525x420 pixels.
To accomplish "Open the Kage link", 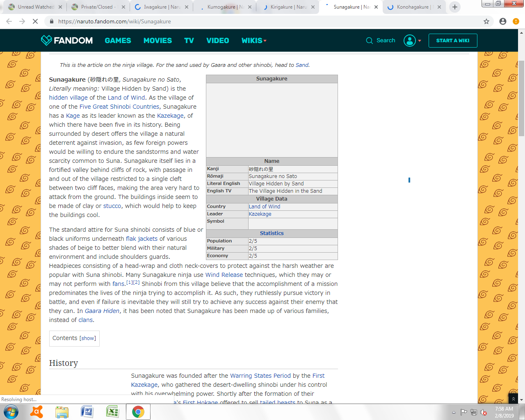I will (73, 116).
